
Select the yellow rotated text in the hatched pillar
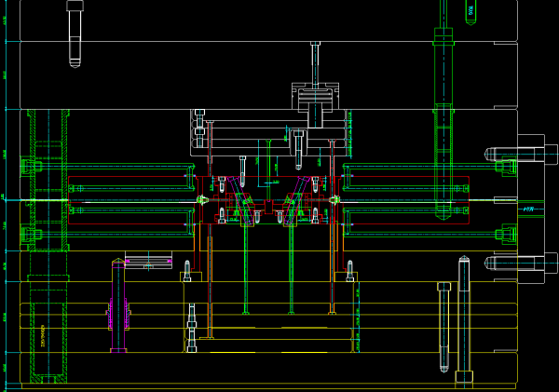(43, 336)
